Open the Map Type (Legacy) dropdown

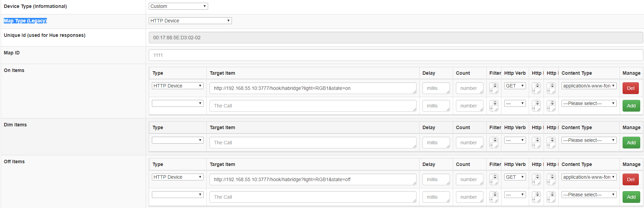coord(190,21)
